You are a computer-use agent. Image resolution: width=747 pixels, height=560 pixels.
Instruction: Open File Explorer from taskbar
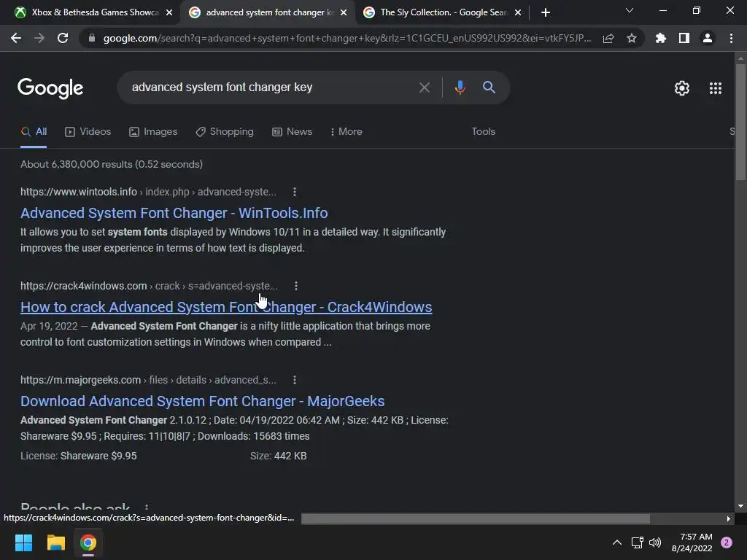click(x=55, y=542)
